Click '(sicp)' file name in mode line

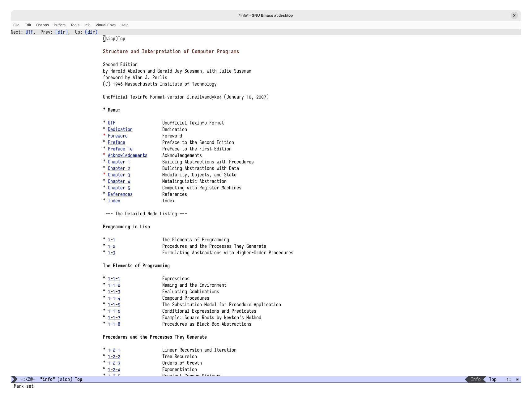(x=65, y=379)
